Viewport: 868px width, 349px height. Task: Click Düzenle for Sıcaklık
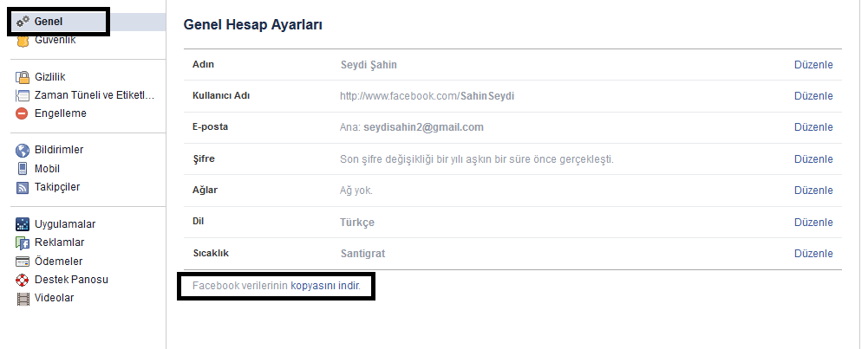(813, 254)
